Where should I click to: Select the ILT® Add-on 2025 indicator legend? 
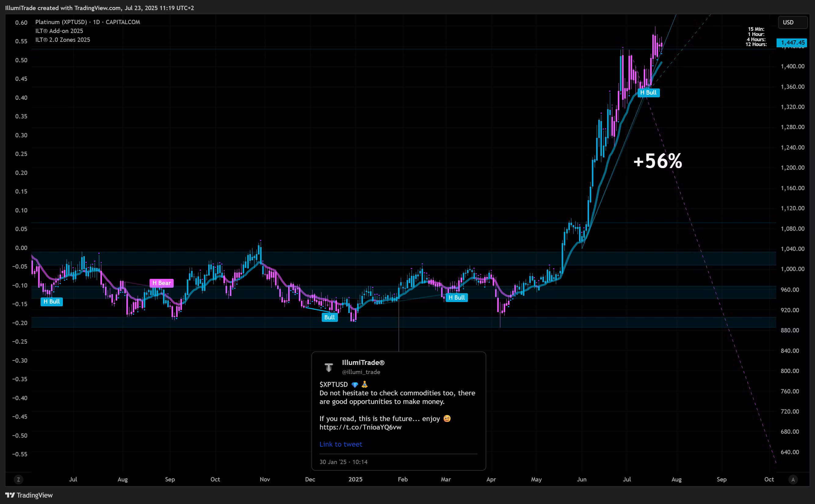(x=59, y=31)
